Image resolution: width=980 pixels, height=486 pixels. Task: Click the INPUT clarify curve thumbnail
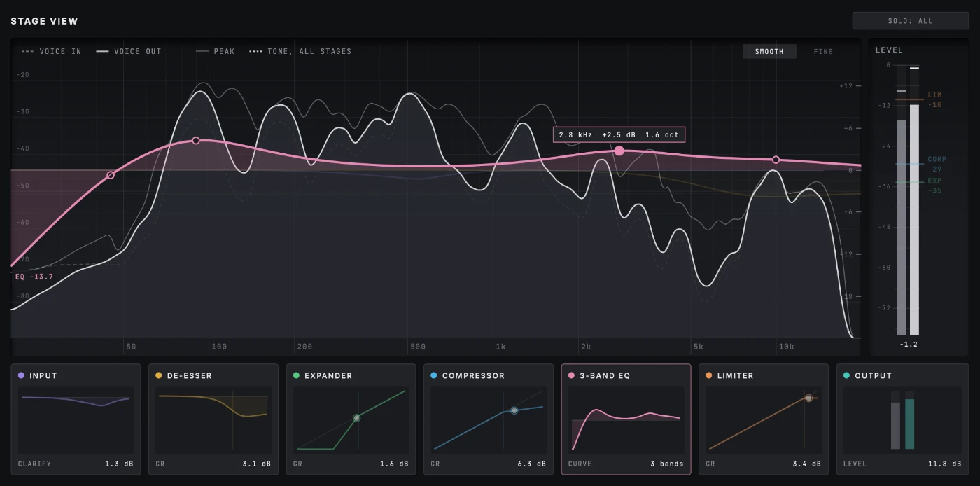click(x=76, y=419)
